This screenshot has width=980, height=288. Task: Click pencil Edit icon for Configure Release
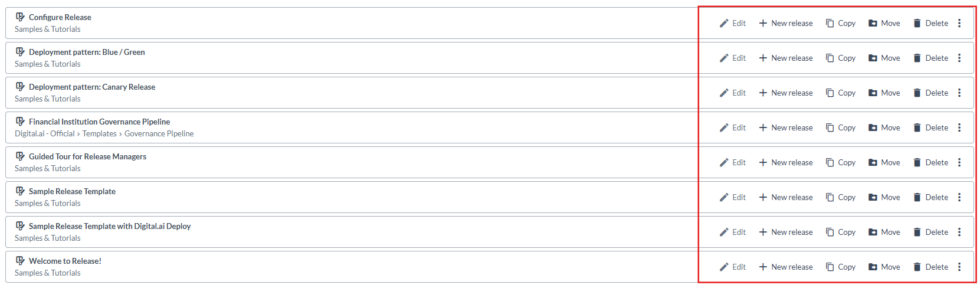click(x=724, y=24)
